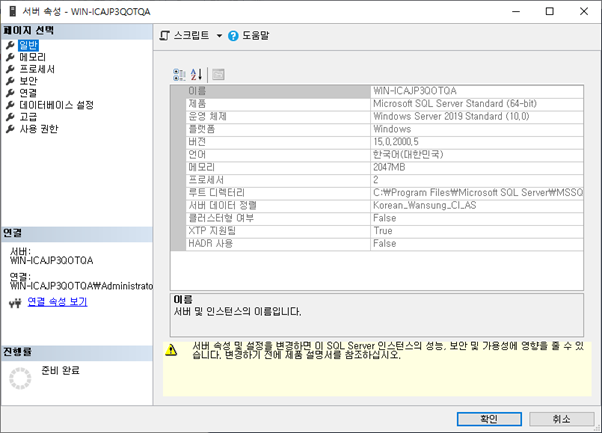Click the wrench icon beside 데이터베이스 설정
This screenshot has width=602, height=433.
click(10, 105)
